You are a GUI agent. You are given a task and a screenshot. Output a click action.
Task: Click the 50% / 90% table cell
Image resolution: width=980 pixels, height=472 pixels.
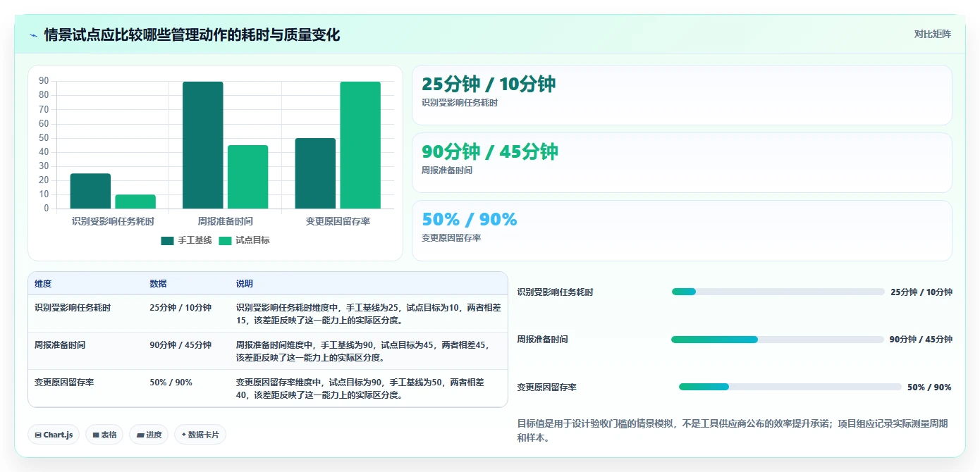pos(171,383)
